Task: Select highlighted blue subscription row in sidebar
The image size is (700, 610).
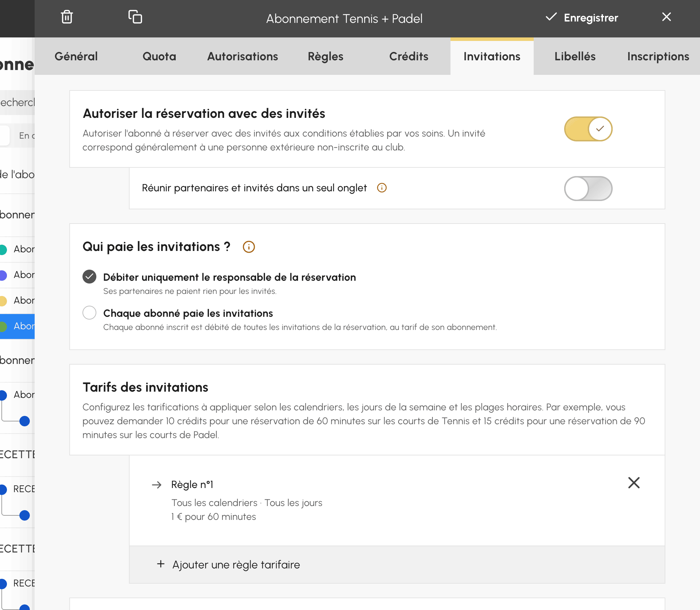Action: [x=17, y=326]
